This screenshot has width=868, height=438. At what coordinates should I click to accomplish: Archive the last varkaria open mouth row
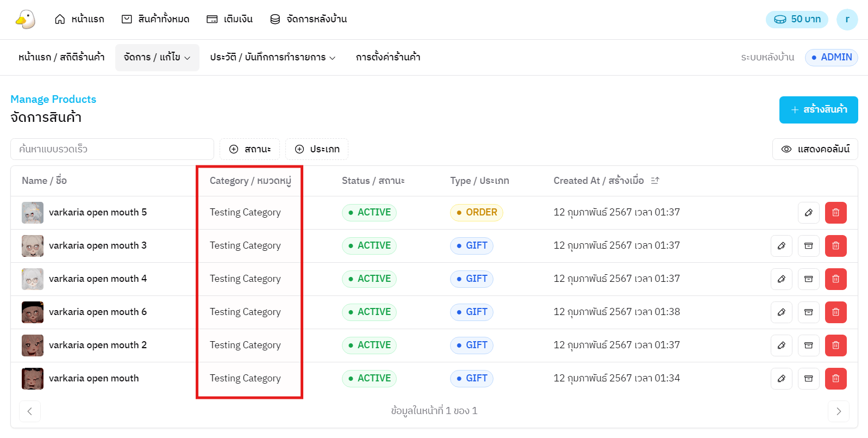[x=808, y=379]
